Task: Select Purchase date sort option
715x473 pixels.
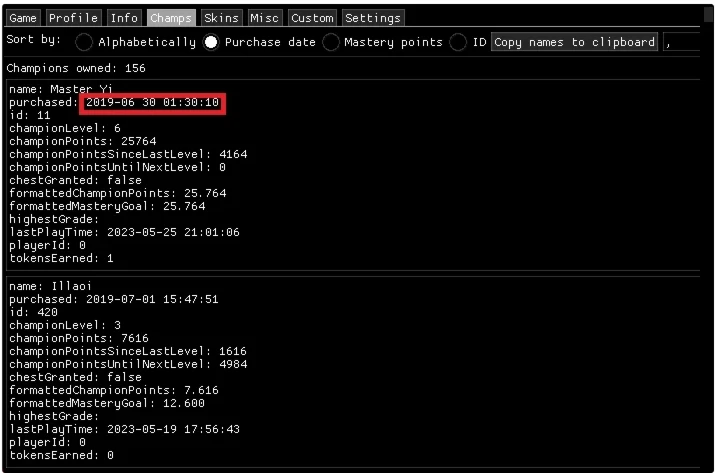Action: 211,43
